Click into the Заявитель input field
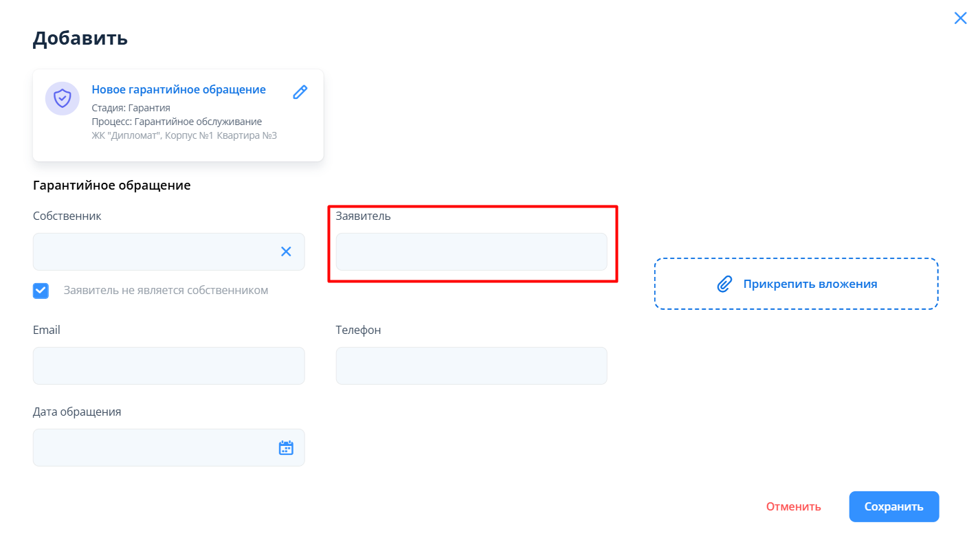980x538 pixels. point(471,251)
